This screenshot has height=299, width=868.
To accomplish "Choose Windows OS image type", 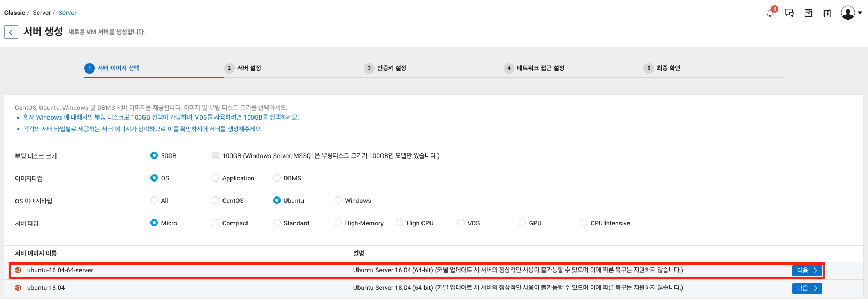I will pos(338,200).
